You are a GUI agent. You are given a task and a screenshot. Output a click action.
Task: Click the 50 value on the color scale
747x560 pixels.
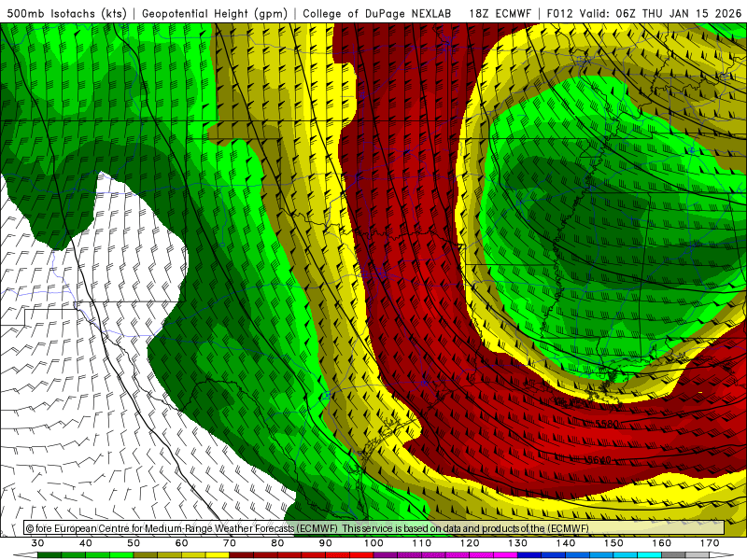(134, 543)
